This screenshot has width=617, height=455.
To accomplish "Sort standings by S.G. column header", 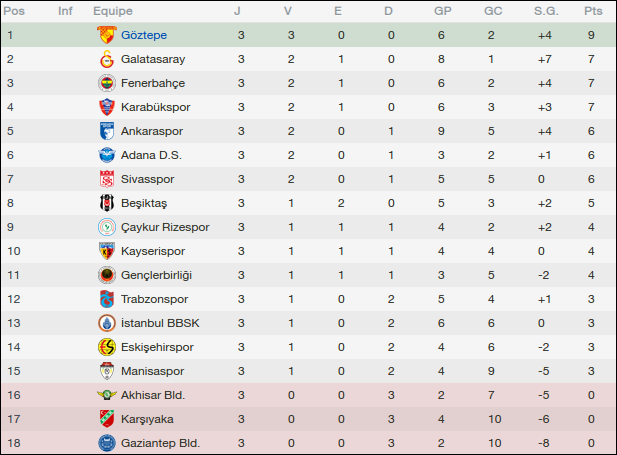I will tap(544, 11).
